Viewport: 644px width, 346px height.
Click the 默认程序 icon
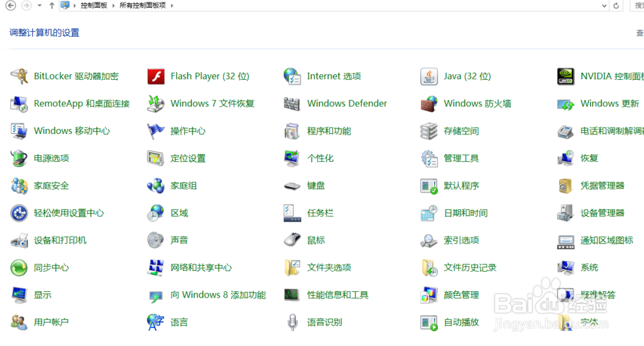[429, 186]
